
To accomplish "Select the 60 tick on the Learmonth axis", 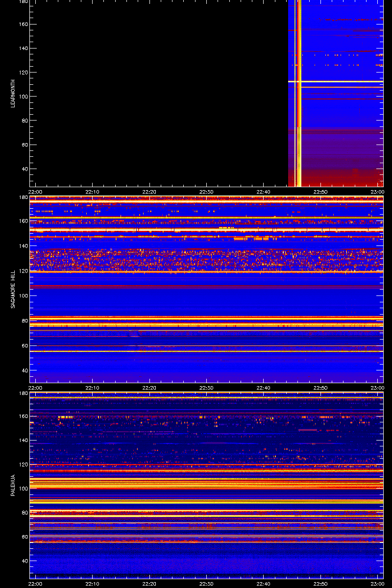I will (24, 145).
